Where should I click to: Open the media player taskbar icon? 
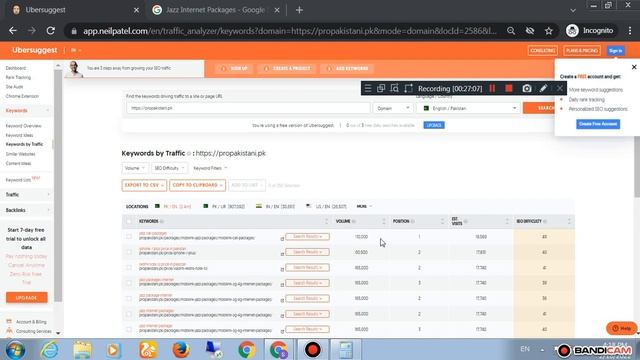click(114, 350)
